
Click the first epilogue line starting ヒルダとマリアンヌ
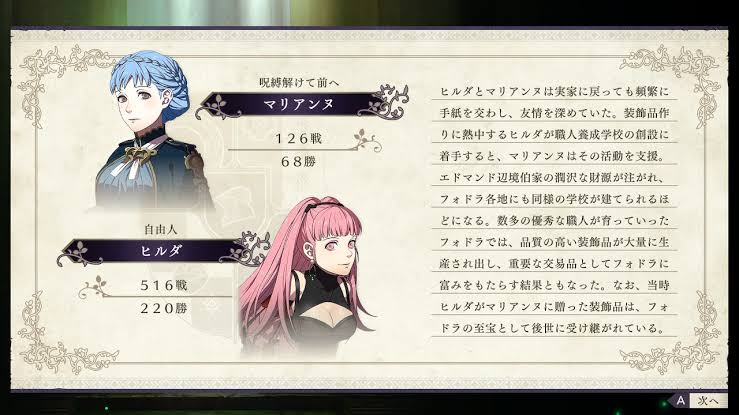554,91
